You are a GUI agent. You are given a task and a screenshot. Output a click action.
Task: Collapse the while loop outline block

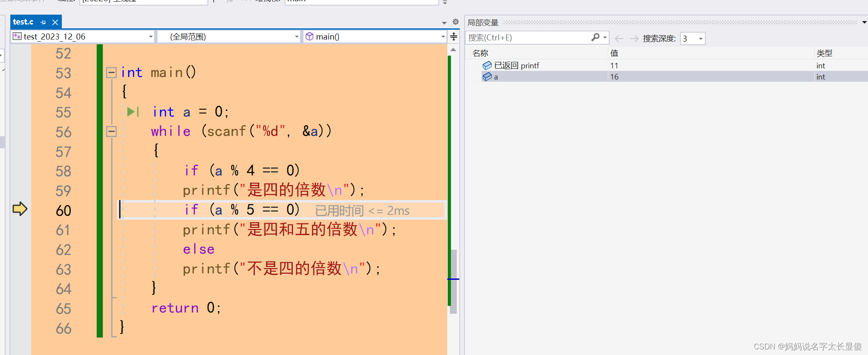[x=111, y=132]
